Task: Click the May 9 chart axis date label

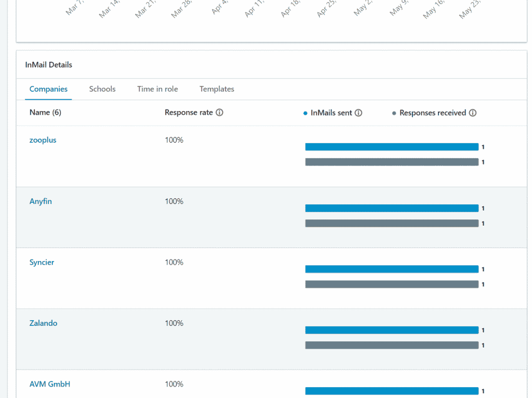Action: (398, 8)
